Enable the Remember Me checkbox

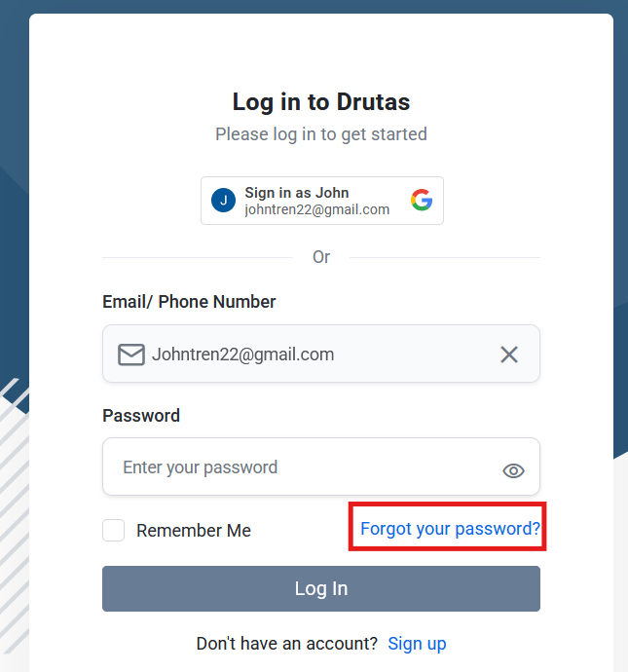pyautogui.click(x=114, y=530)
